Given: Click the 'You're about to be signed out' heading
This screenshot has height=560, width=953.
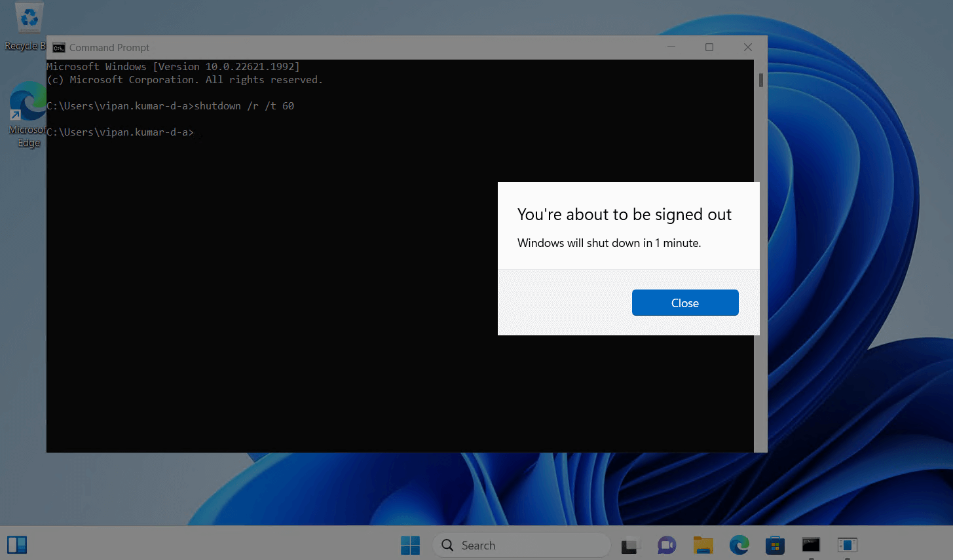Looking at the screenshot, I should 624,215.
